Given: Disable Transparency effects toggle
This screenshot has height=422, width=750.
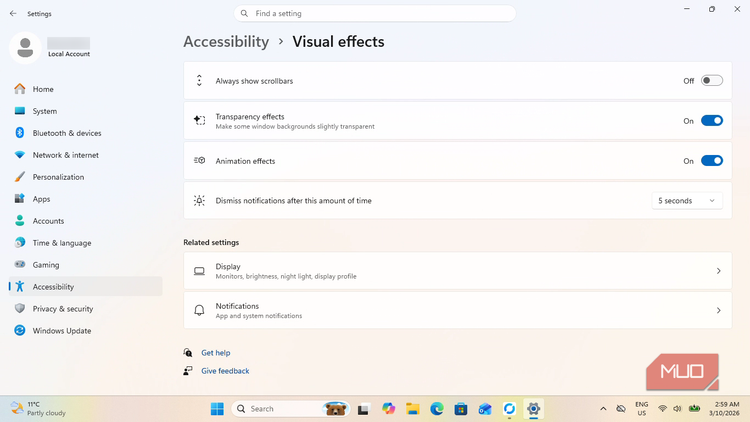Looking at the screenshot, I should point(712,121).
